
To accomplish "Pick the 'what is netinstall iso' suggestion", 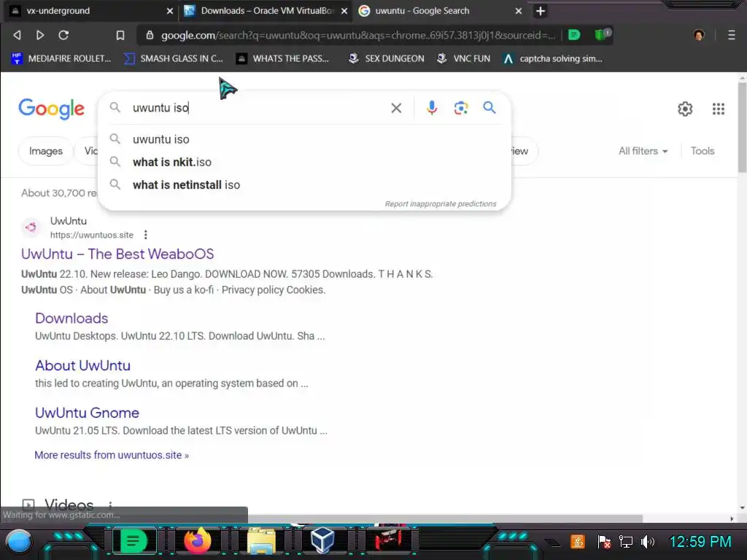I will pos(304,184).
